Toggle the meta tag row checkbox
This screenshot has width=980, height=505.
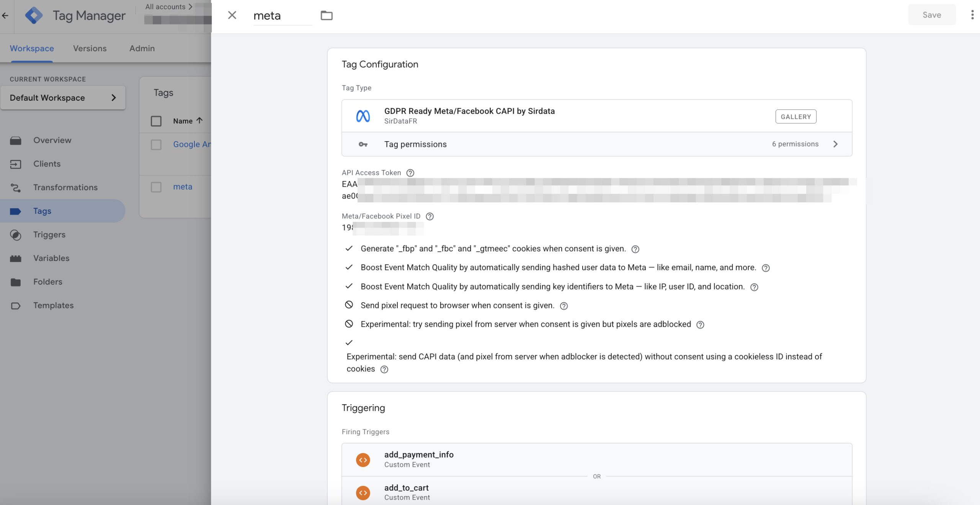pyautogui.click(x=156, y=187)
